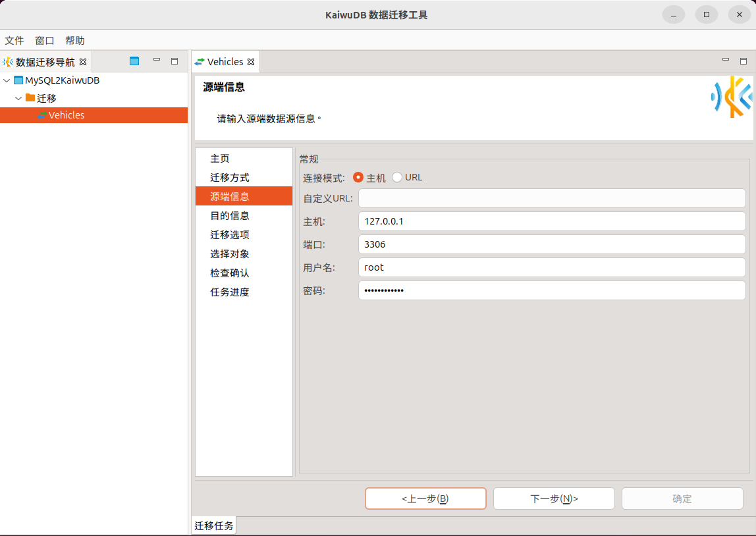Open the 文件 menu
Screen dimensions: 756x536
14,40
